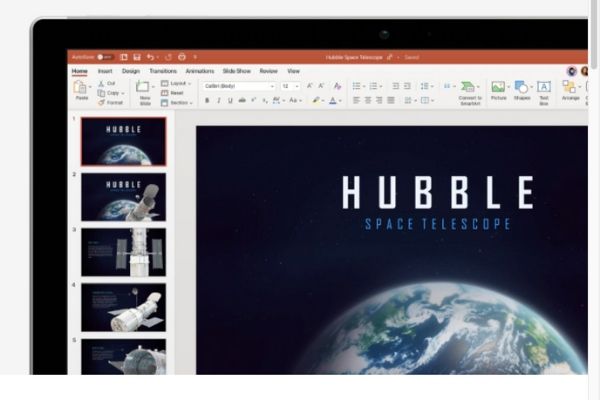Click the Save icon in title bar

click(x=137, y=57)
